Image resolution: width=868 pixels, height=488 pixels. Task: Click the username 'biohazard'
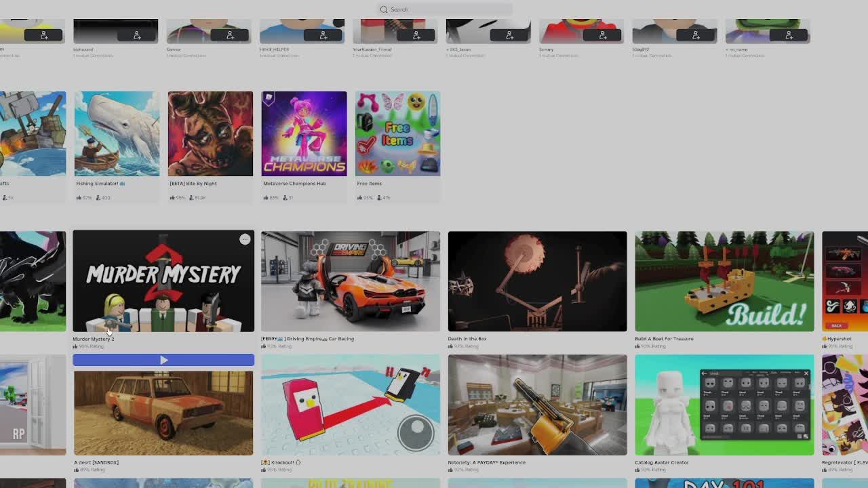(83, 49)
